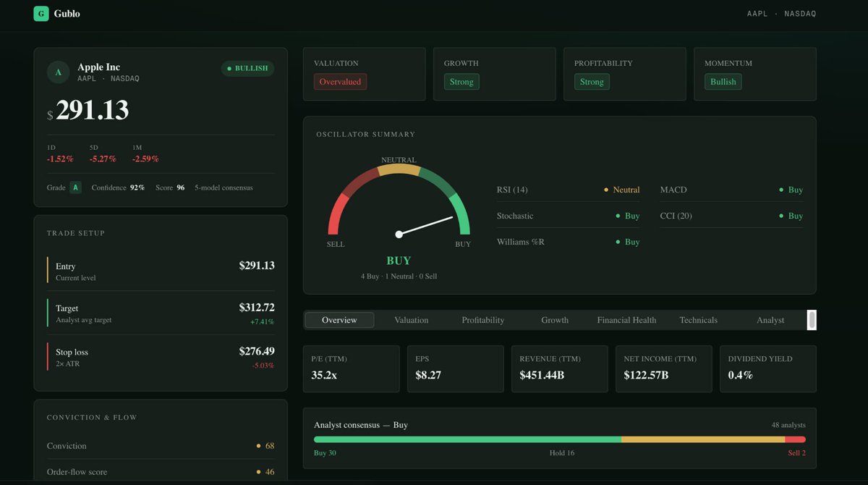Click the Strong badge under Profitability
Viewport: 868px width, 485px height.
coord(592,82)
